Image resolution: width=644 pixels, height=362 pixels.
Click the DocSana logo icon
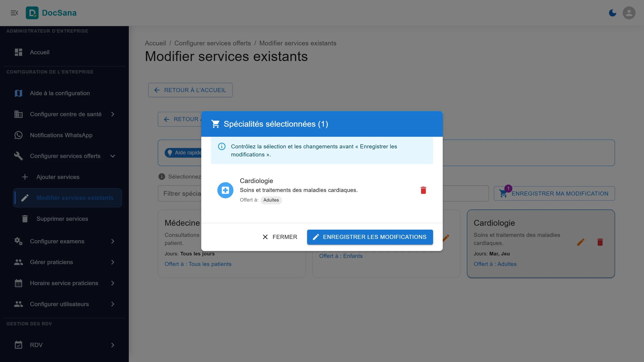[x=32, y=13]
